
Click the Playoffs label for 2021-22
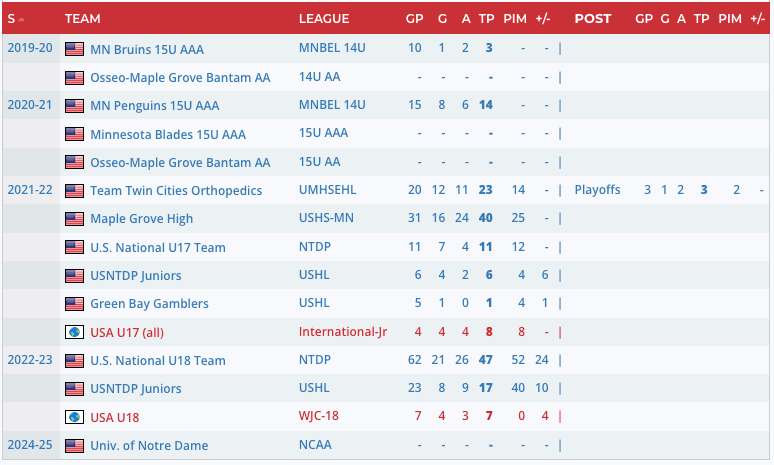[597, 190]
